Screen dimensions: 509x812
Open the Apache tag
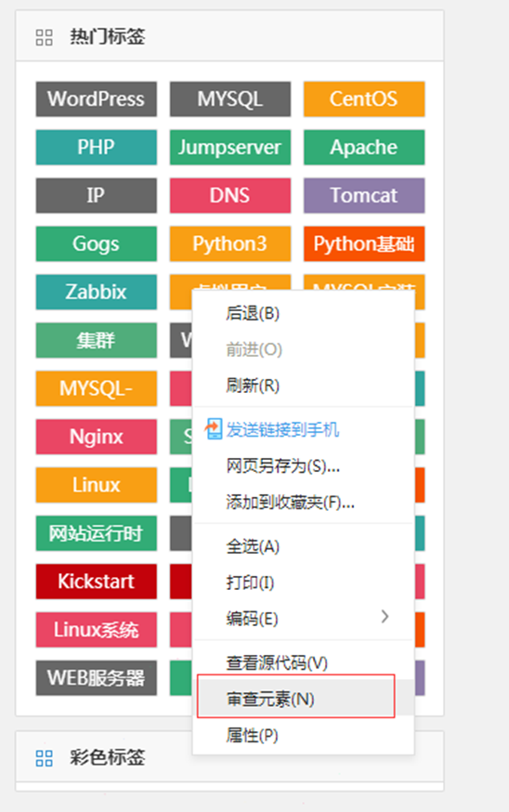coord(364,147)
